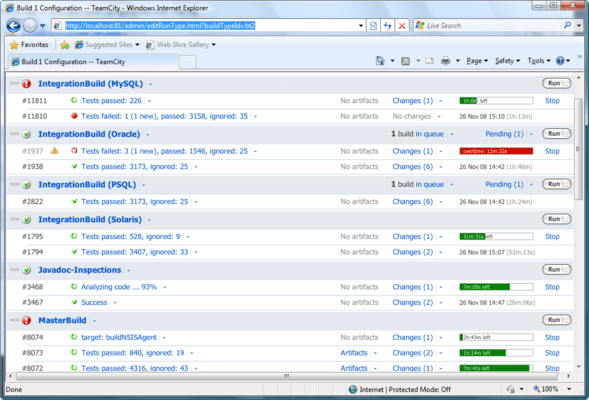Open dropdown arrow beside Javadoc-Inspections title
This screenshot has height=400, width=589.
tap(128, 270)
